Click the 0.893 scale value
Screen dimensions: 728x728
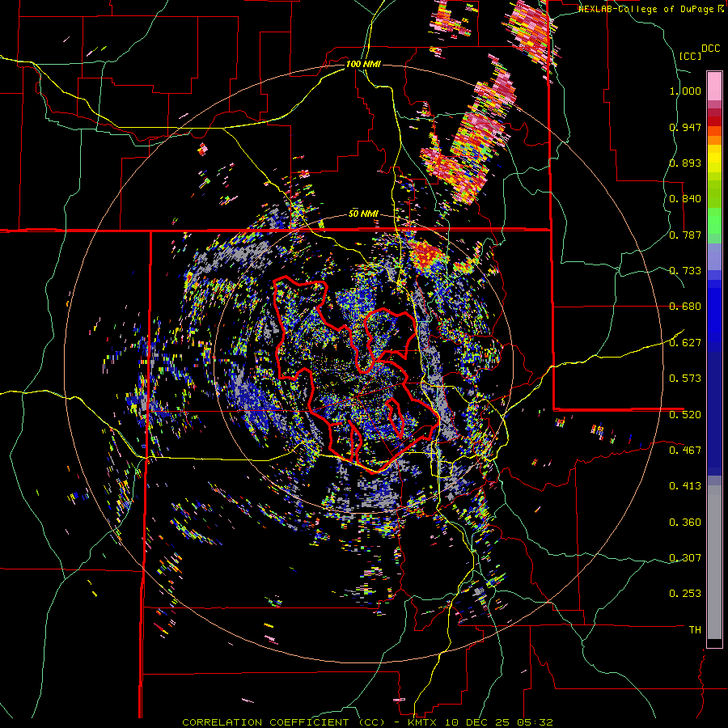pos(685,163)
